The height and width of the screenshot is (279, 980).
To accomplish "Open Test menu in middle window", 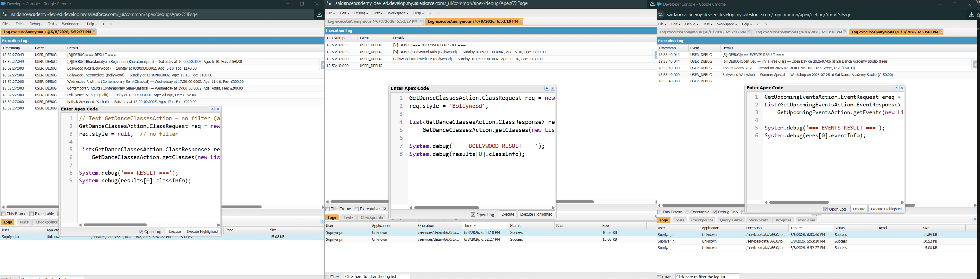I will [x=378, y=13].
